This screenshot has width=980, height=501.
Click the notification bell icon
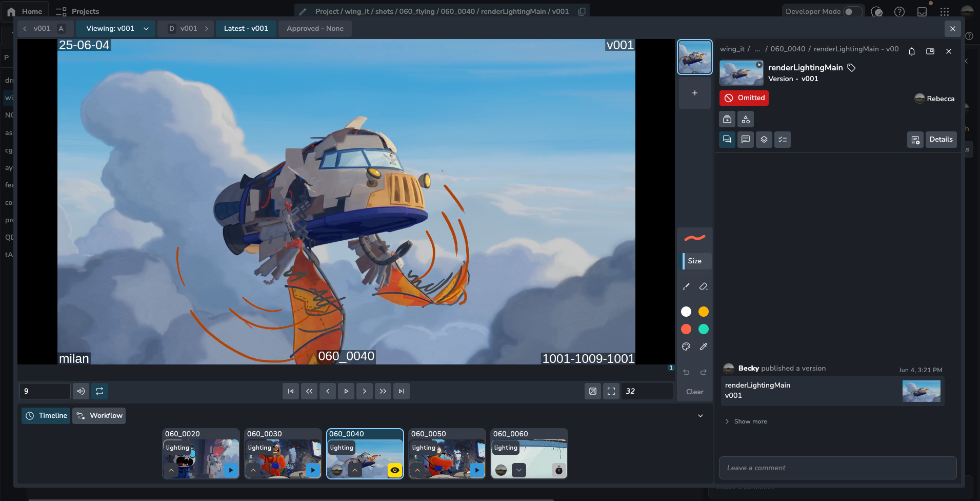tap(911, 51)
